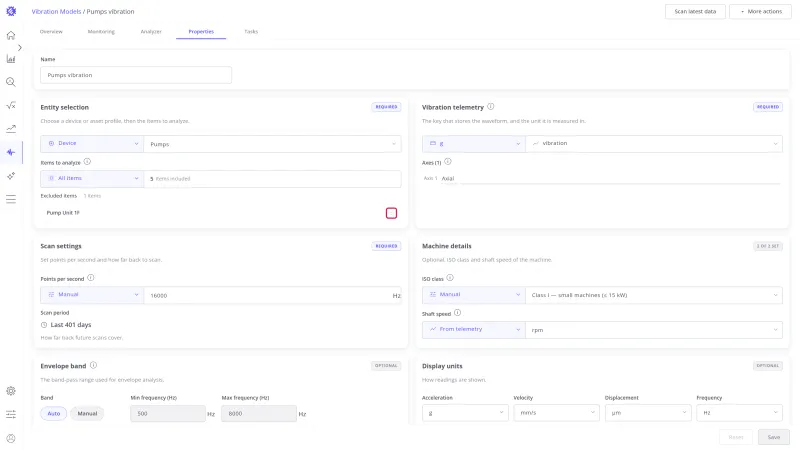Screen dimensions: 800x450
Task: Select the Manual band option
Action: 87,413
